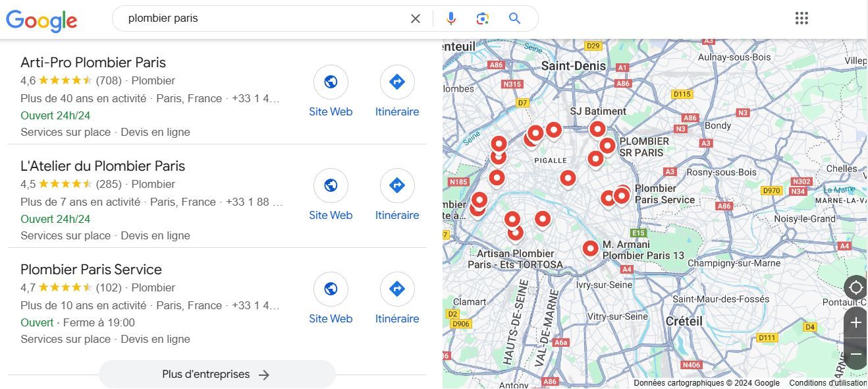Click Ferme à 19:00 opening hours text
868x389 pixels.
point(99,322)
